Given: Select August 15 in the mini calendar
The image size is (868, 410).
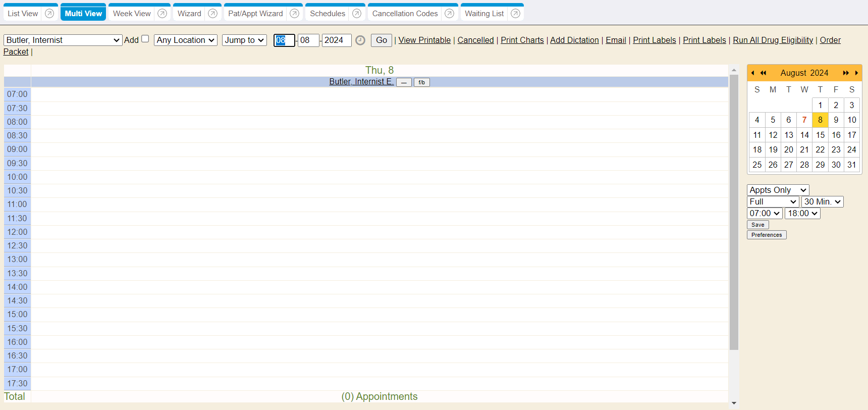Looking at the screenshot, I should coord(820,135).
